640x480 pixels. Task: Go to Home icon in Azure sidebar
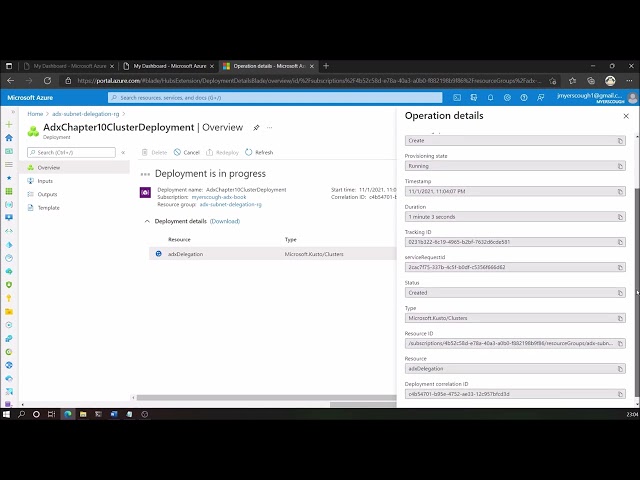[x=9, y=138]
